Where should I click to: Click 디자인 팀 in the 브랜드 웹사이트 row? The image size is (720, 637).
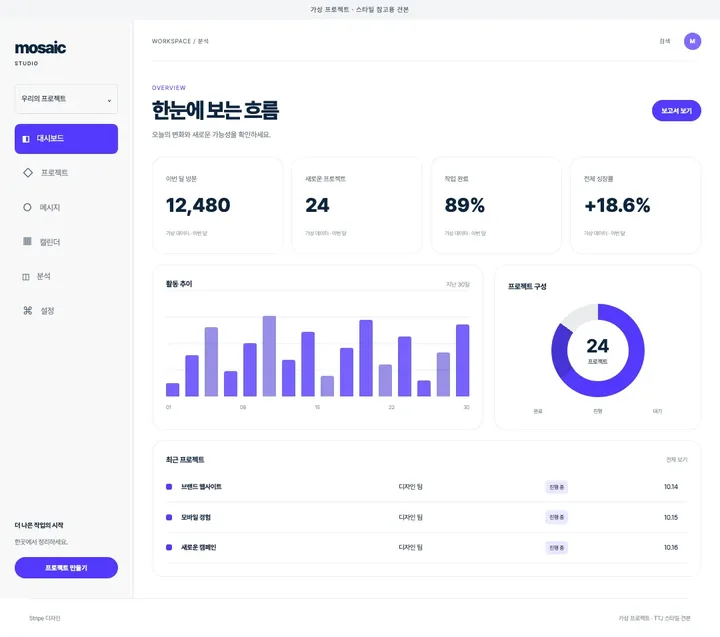pos(411,487)
